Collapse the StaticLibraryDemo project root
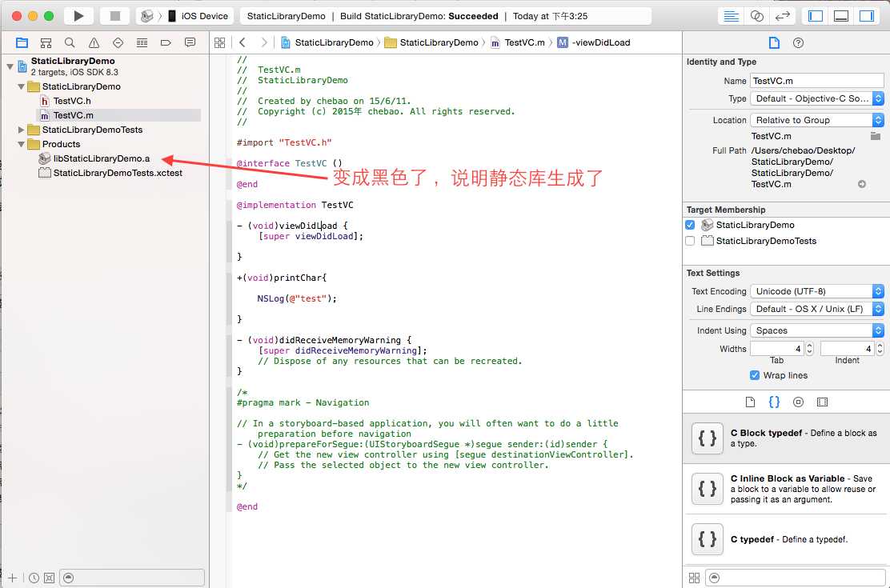This screenshot has height=588, width=890. coord(10,66)
